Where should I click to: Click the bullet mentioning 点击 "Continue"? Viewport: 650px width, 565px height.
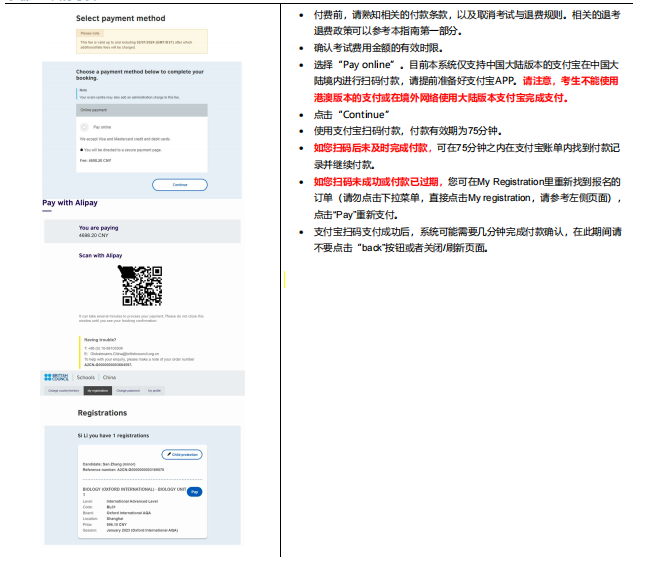click(x=352, y=115)
